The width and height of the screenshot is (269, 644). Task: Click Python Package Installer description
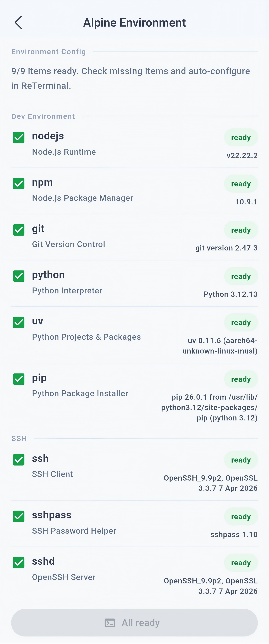pos(80,394)
